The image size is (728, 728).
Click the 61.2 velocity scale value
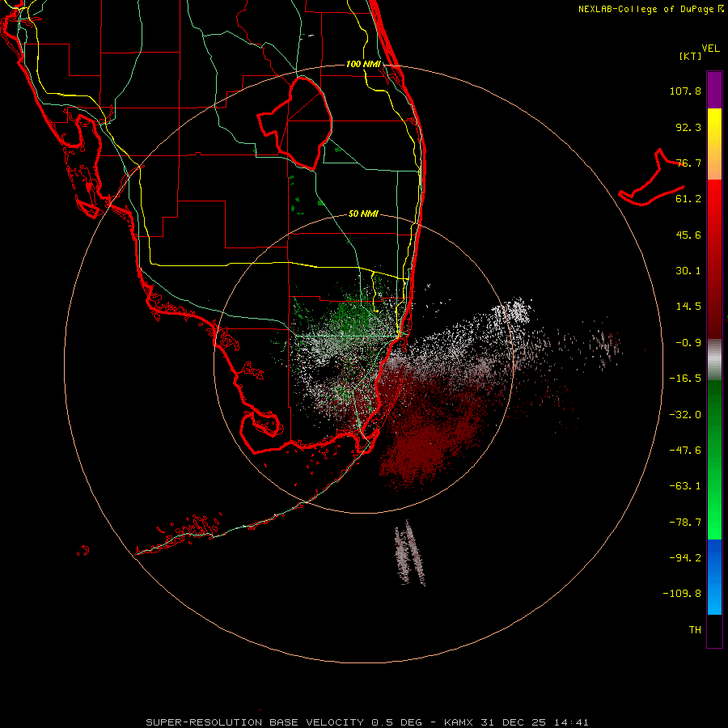coord(688,199)
